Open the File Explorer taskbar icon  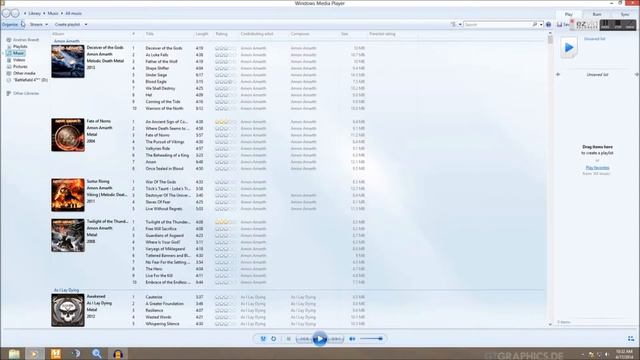pyautogui.click(x=14, y=353)
